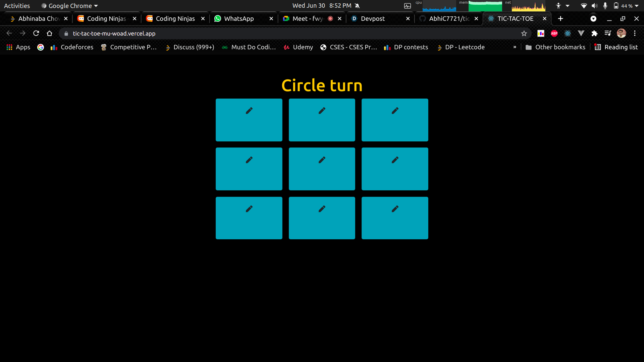Click the muted notifications bell icon
Screen dimensions: 644x362
coord(357,5)
